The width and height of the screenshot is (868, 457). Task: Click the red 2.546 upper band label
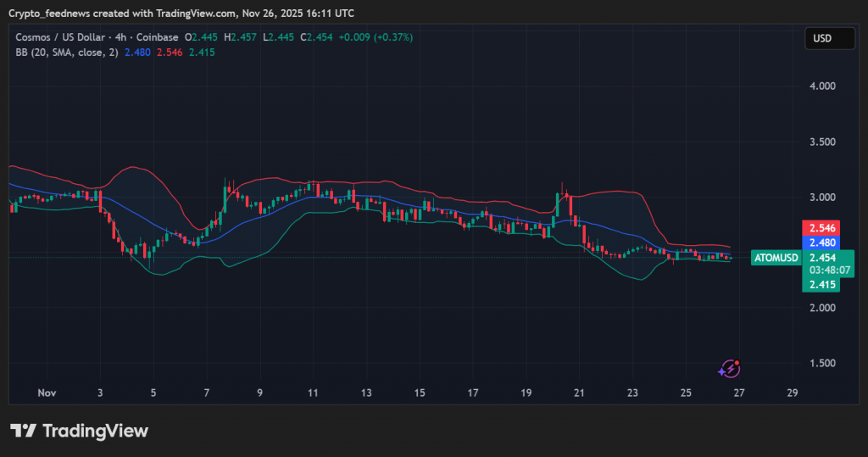(821, 229)
